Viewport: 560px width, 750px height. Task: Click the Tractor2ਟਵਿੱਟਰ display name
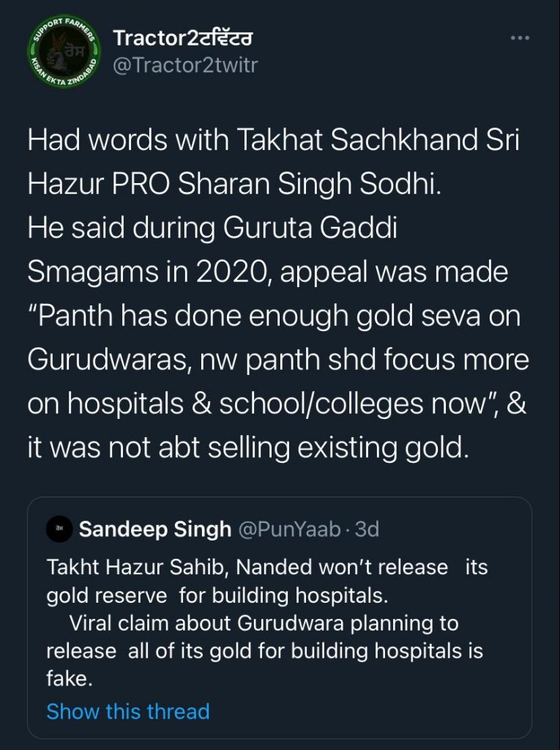pyautogui.click(x=183, y=37)
